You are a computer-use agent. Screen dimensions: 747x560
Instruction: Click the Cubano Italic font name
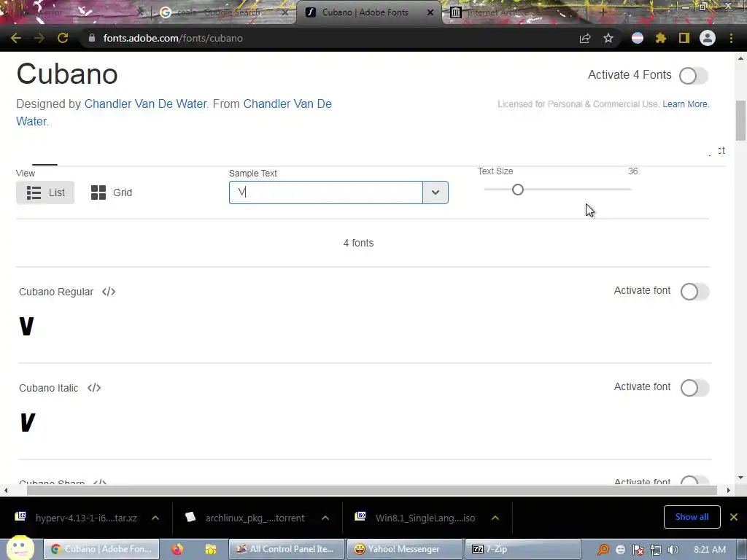coord(49,388)
